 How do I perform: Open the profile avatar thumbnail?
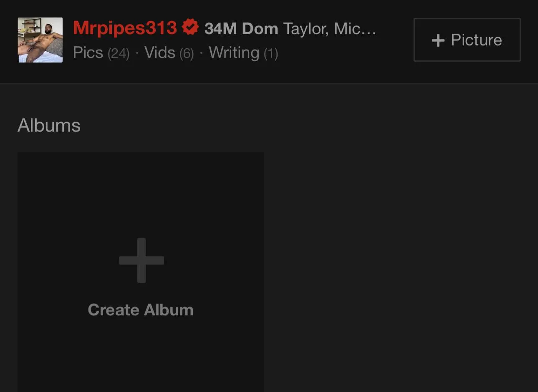(40, 40)
